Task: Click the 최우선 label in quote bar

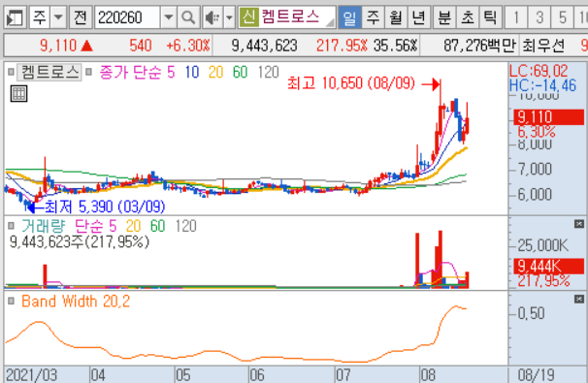Action: pos(543,46)
